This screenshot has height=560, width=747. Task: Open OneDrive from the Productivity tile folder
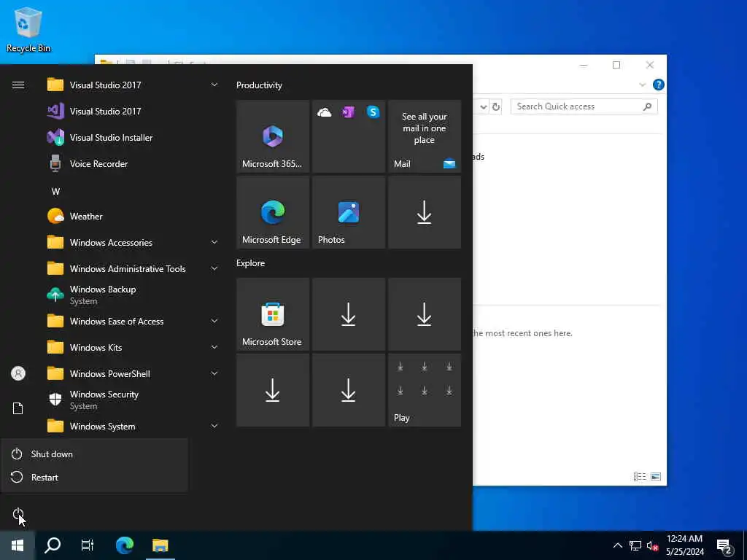(x=324, y=112)
